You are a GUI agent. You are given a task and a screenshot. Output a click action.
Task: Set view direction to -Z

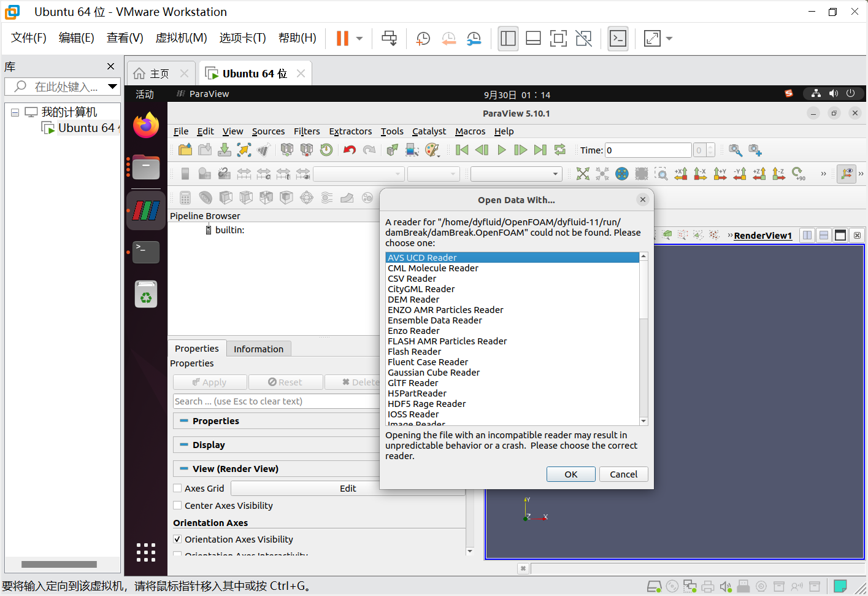779,174
